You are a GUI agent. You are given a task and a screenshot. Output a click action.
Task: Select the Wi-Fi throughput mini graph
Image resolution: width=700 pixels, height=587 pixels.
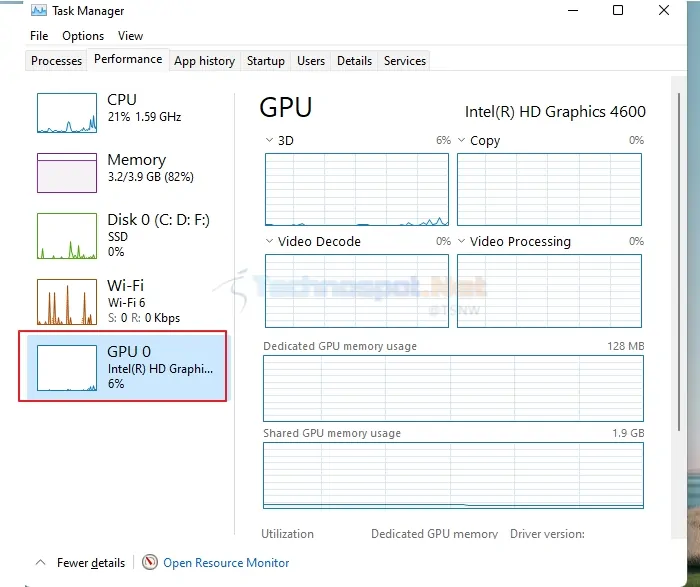(x=67, y=302)
